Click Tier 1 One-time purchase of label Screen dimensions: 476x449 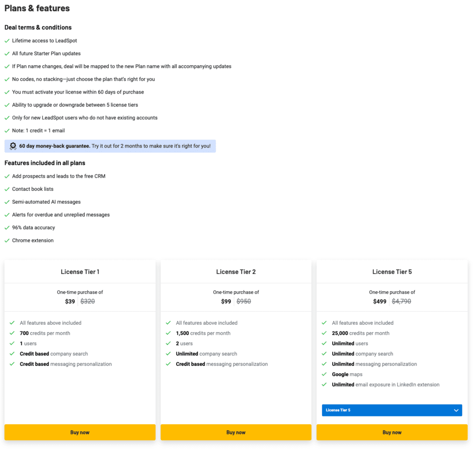[x=80, y=292]
